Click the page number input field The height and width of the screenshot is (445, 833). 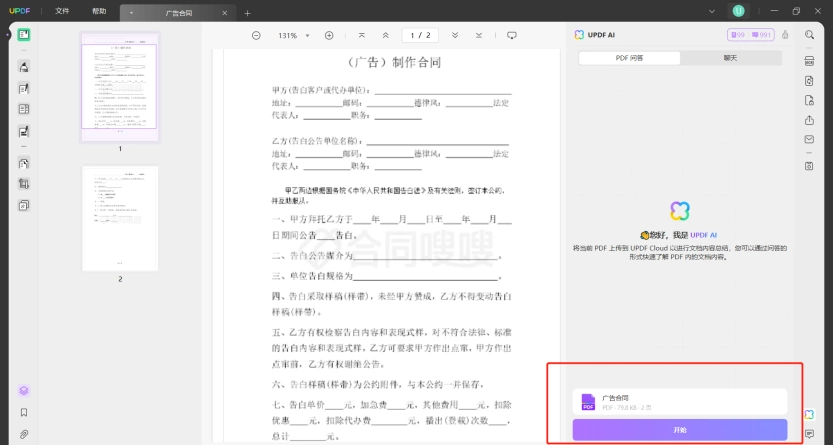[420, 36]
